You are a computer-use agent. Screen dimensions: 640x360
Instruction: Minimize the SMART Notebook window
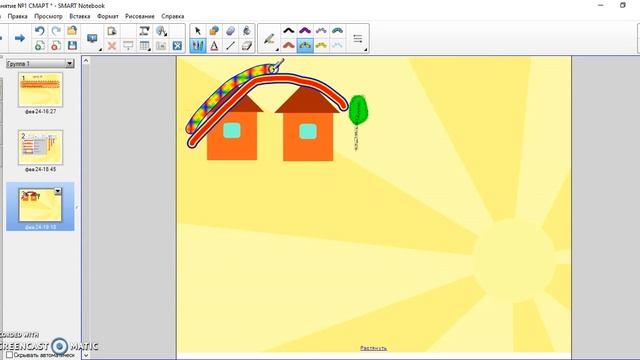(x=600, y=5)
